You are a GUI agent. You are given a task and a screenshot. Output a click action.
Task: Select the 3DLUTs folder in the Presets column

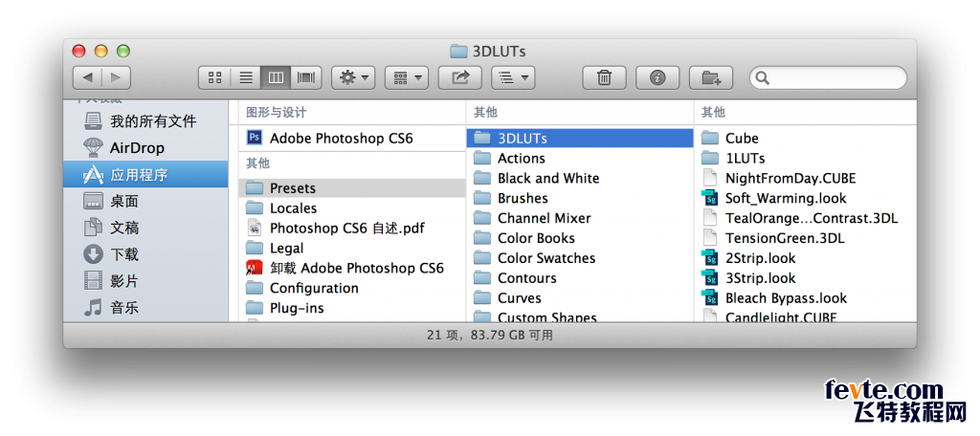tap(580, 138)
